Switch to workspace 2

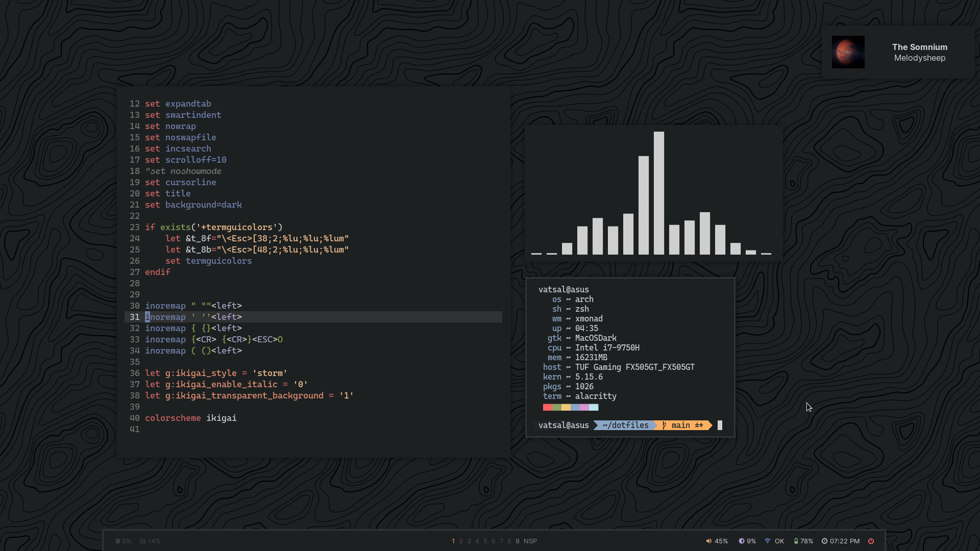pos(461,541)
